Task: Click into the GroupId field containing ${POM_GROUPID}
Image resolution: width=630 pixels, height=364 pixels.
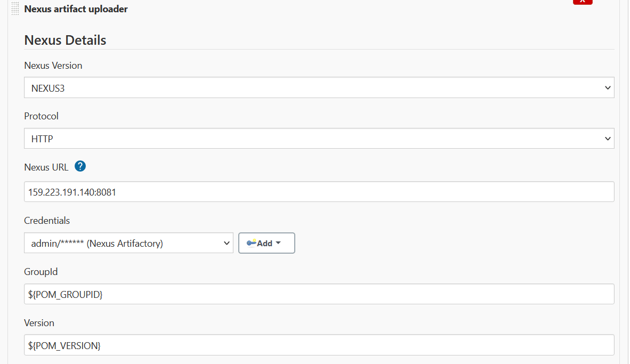Action: pyautogui.click(x=319, y=294)
